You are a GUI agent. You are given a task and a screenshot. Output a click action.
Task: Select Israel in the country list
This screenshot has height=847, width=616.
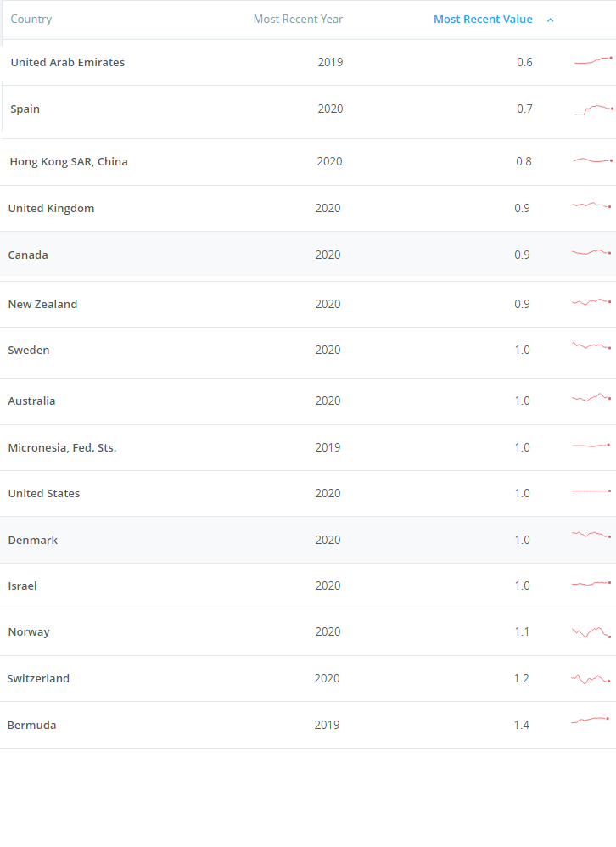22,586
